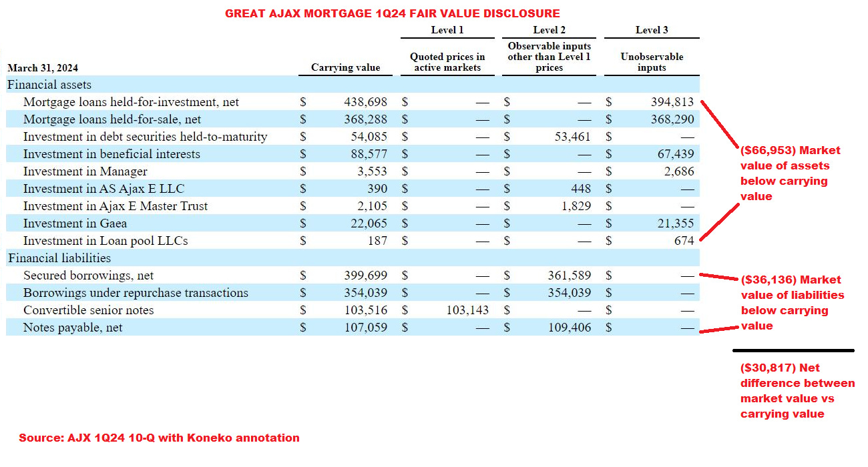868x467 pixels.
Task: Click carrying value 88,577
Action: point(369,154)
